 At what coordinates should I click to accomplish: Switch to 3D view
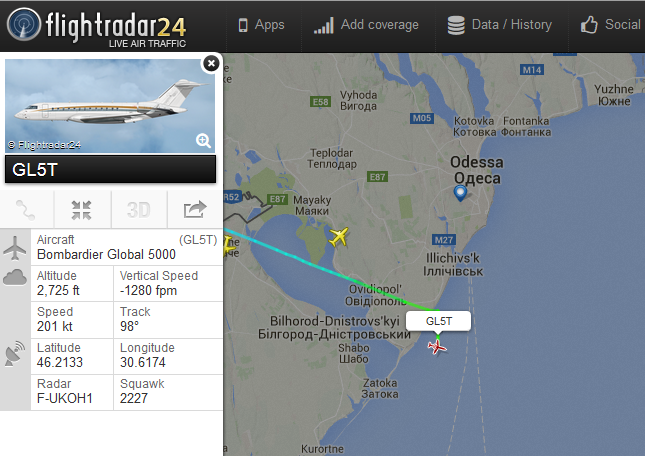(x=139, y=210)
